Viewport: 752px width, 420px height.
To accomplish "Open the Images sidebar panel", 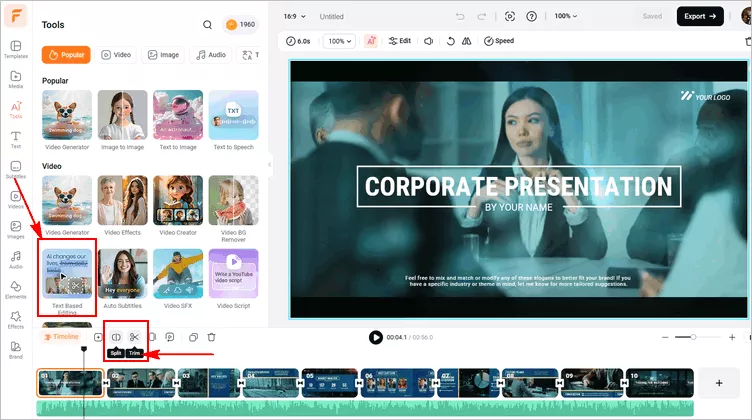I will [x=15, y=230].
